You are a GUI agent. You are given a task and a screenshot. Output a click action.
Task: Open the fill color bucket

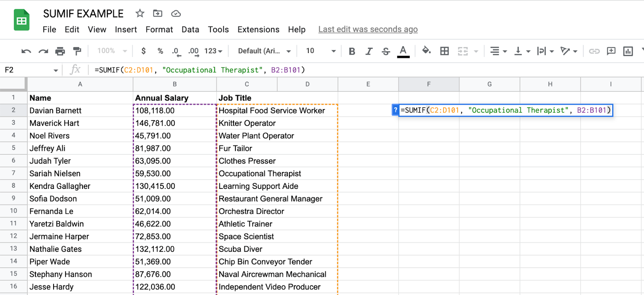(x=426, y=51)
